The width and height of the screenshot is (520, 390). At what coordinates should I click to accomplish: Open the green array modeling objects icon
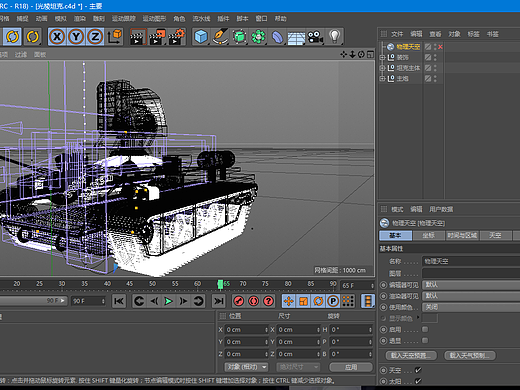point(258,37)
